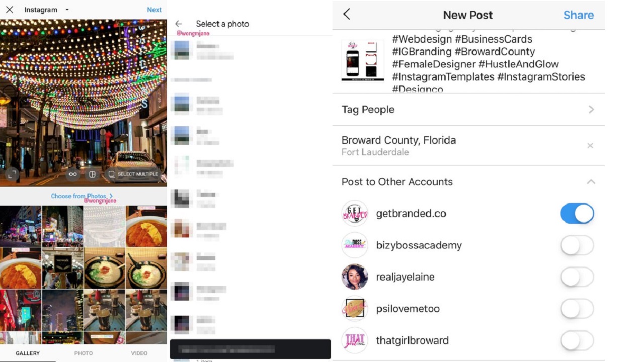
Task: Remove Broward County location with X
Action: point(591,146)
